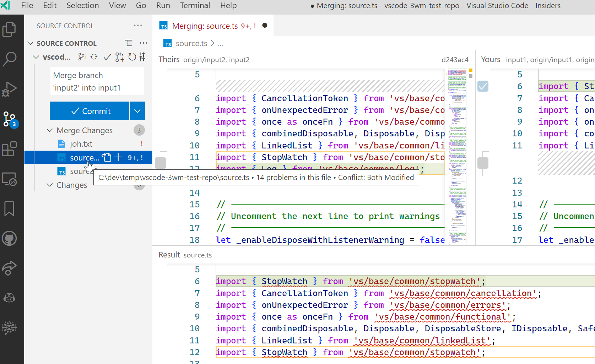Screen dimensions: 595x364
Task: Open the Commit button's dropdown arrow
Action: 137,111
